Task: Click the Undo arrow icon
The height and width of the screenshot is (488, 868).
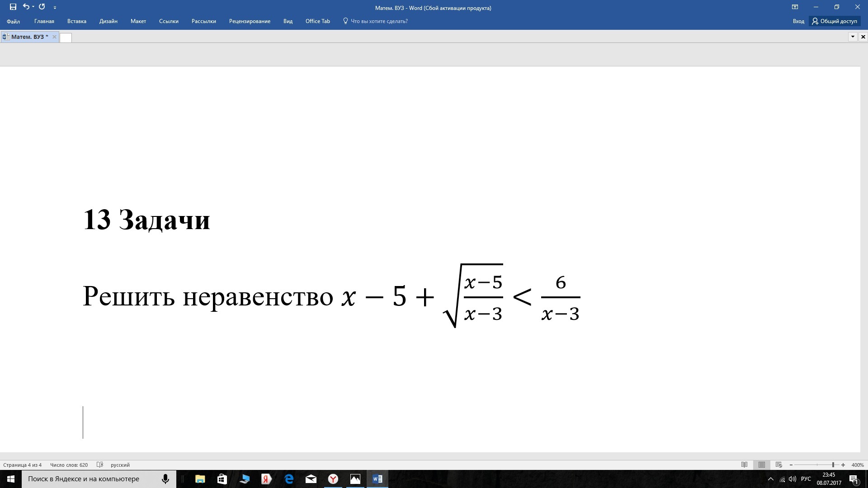Action: click(x=26, y=7)
